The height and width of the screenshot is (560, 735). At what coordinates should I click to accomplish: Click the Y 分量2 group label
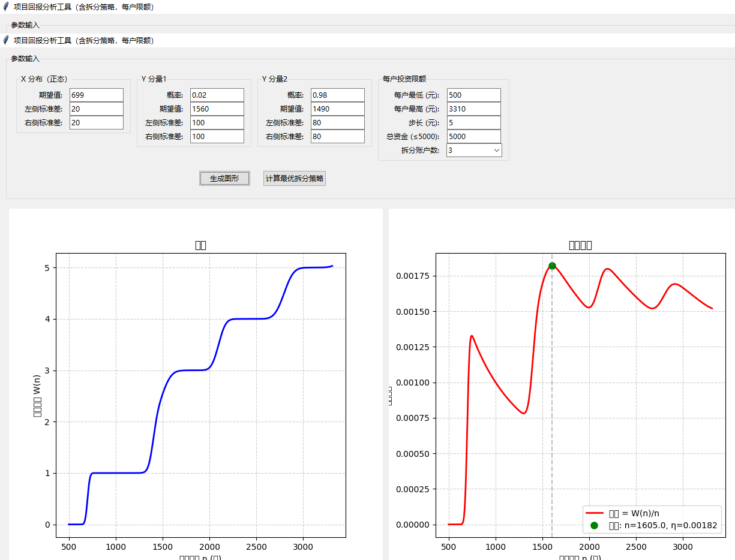275,79
